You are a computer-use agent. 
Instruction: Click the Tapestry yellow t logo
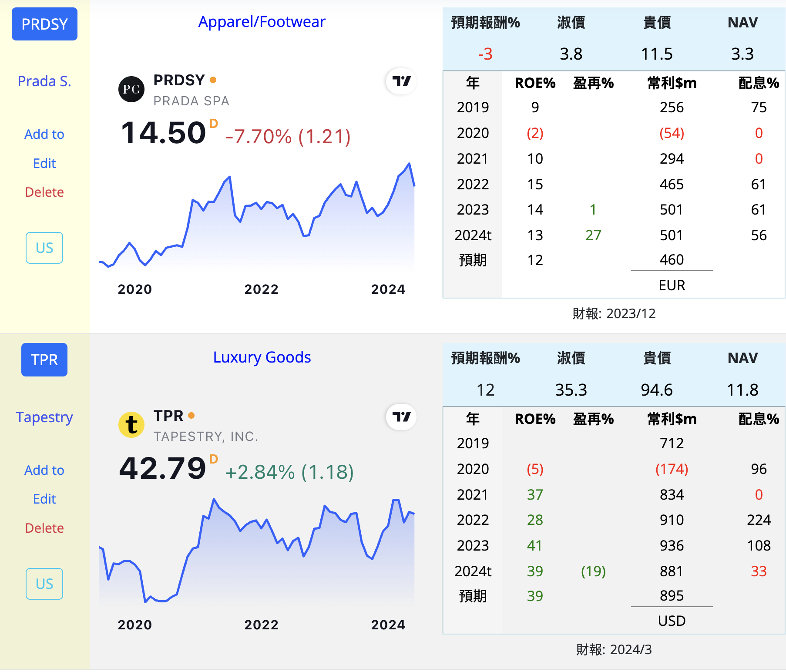(131, 425)
